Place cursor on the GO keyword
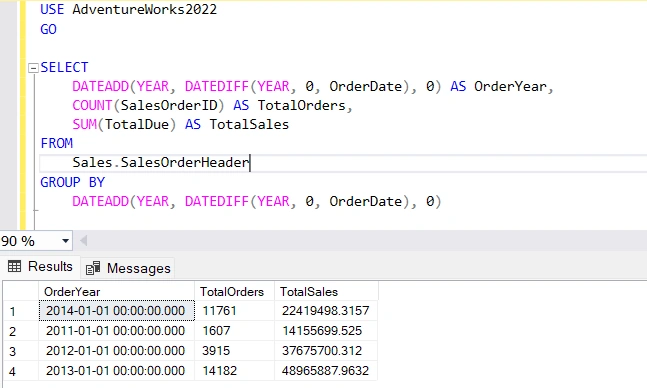Image resolution: width=647 pixels, height=388 pixels. [48, 29]
